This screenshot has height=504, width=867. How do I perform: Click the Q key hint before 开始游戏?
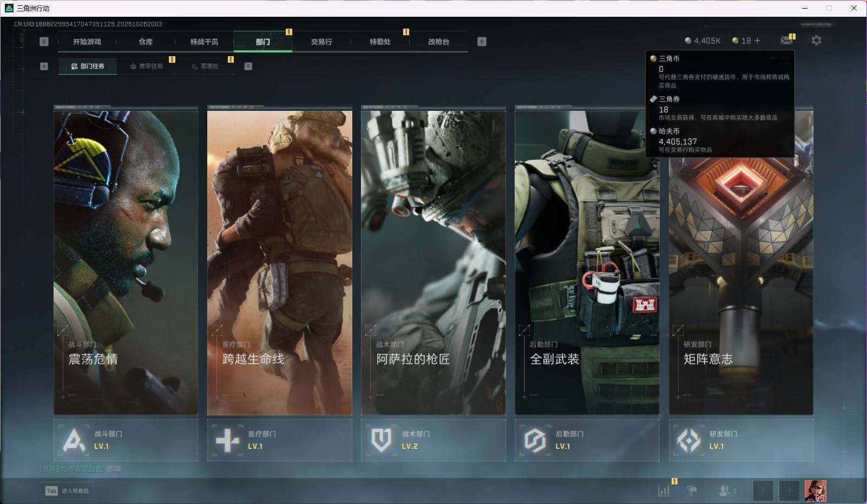[x=44, y=42]
